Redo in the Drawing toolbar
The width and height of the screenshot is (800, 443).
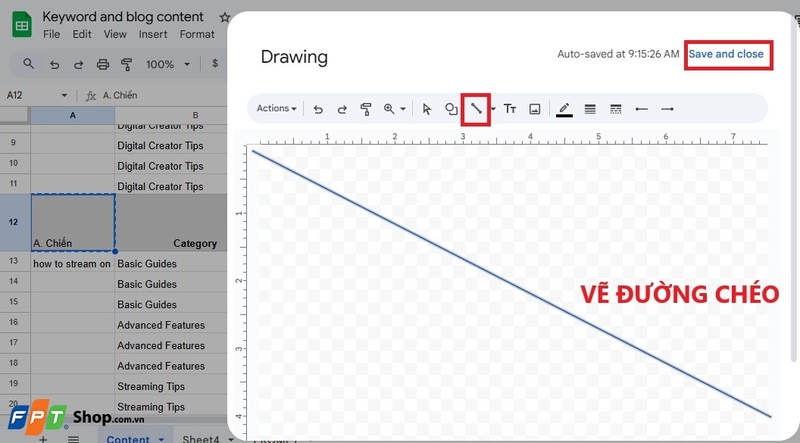(342, 109)
